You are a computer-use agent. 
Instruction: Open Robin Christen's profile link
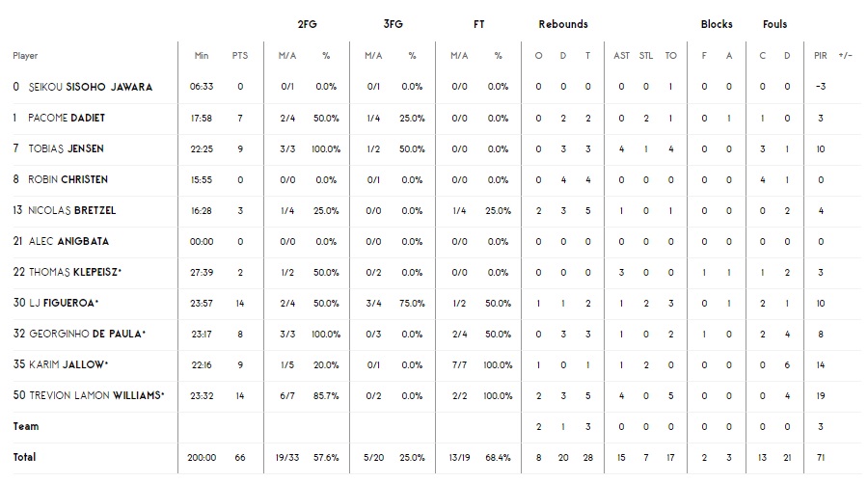(x=68, y=179)
